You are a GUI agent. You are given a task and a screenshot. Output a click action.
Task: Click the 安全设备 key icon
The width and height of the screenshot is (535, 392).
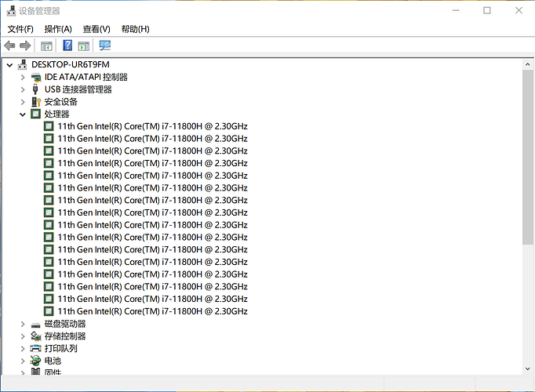pyautogui.click(x=36, y=102)
